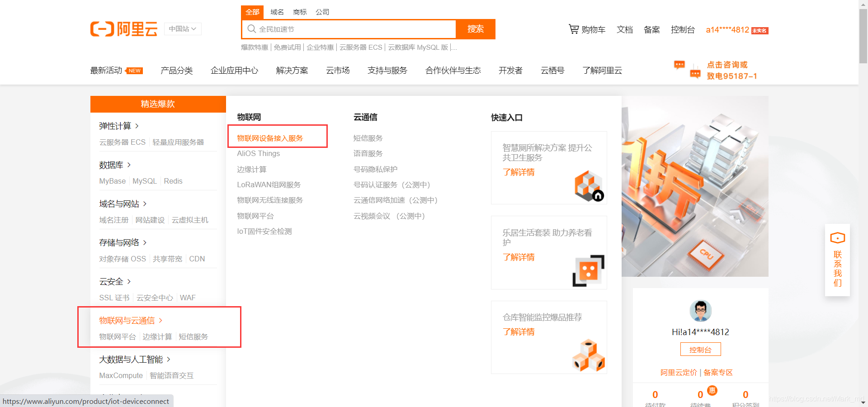Open 备案专区 link
The height and width of the screenshot is (407, 868).
pos(718,372)
